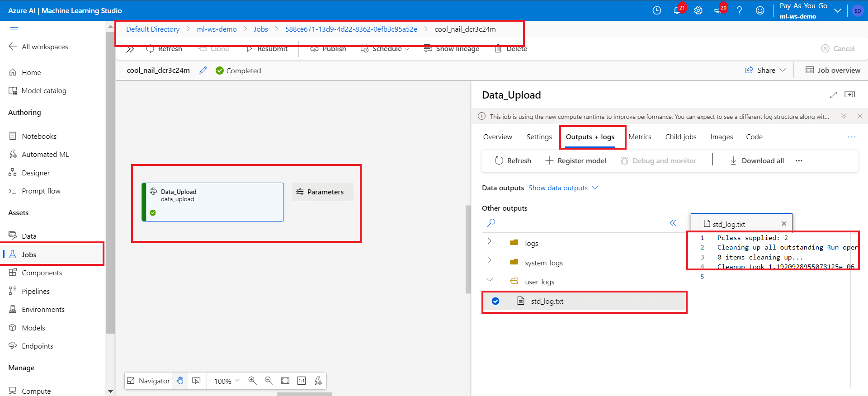This screenshot has width=868, height=396.
Task: Expand the logs folder
Action: click(x=490, y=241)
